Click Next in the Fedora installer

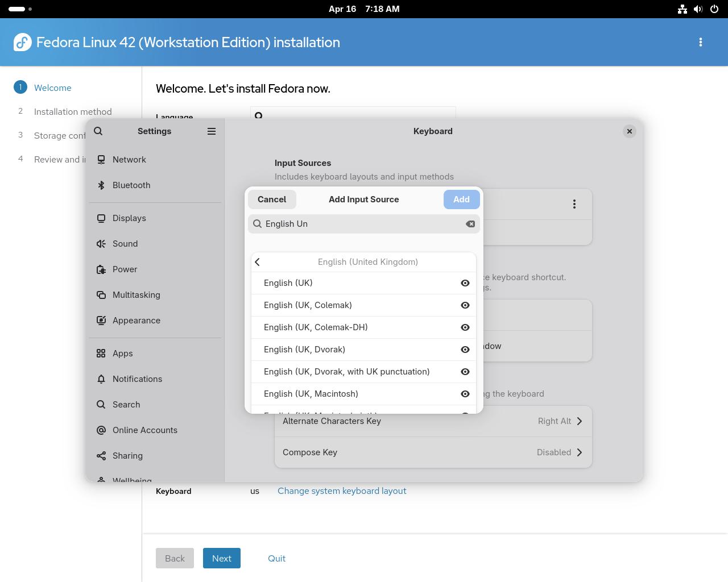tap(222, 558)
